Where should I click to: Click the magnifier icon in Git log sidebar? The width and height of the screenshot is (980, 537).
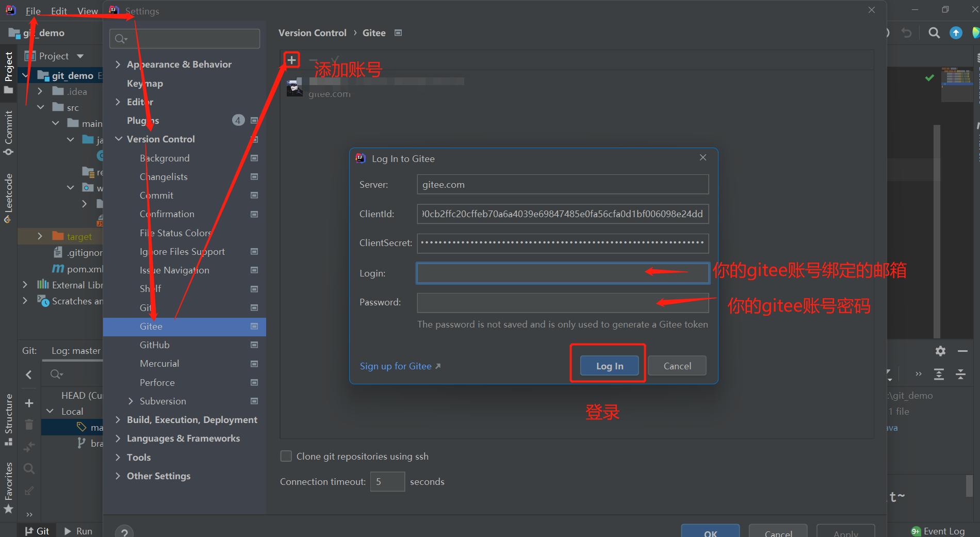pyautogui.click(x=29, y=468)
